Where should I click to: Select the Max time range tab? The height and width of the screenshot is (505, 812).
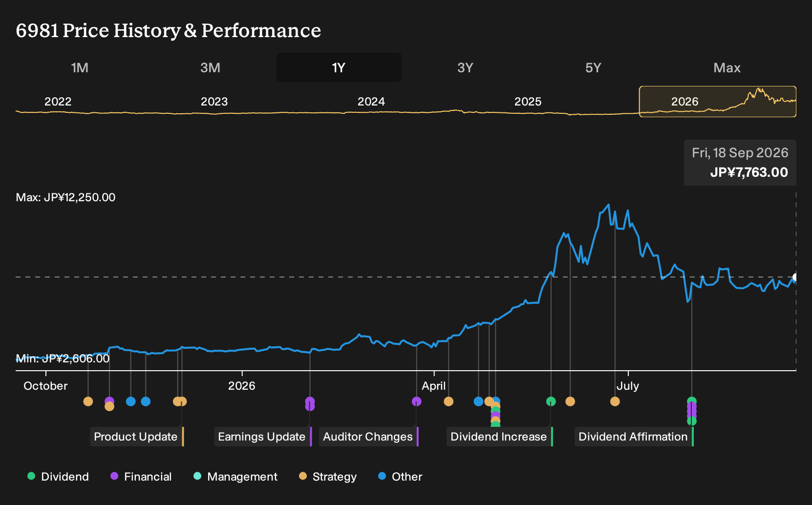coord(727,67)
